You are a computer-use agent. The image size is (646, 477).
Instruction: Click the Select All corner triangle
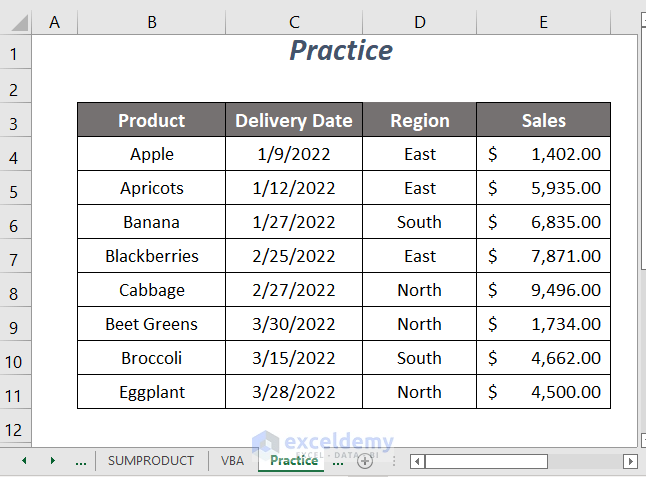[16, 22]
